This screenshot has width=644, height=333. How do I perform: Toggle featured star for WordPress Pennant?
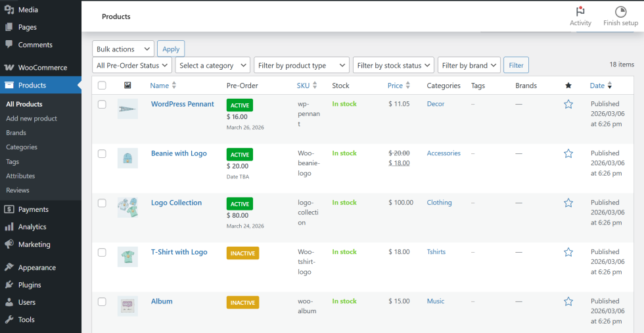pyautogui.click(x=568, y=104)
